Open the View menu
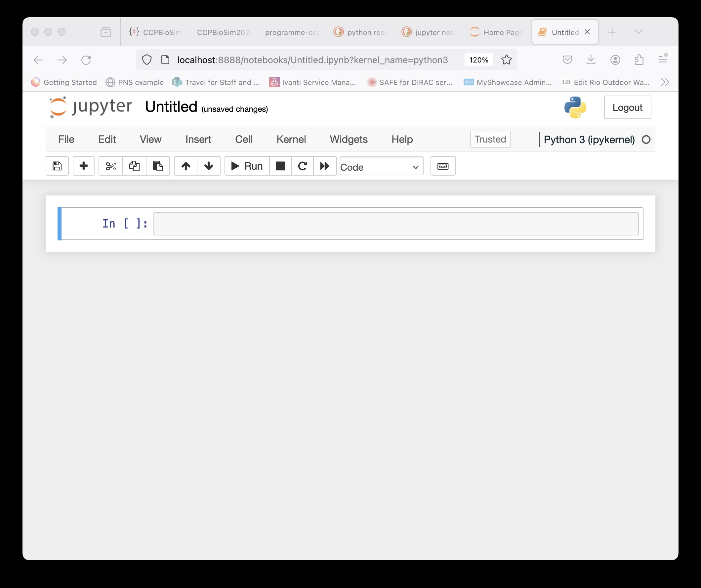Screen dimensions: 701x588 point(150,139)
